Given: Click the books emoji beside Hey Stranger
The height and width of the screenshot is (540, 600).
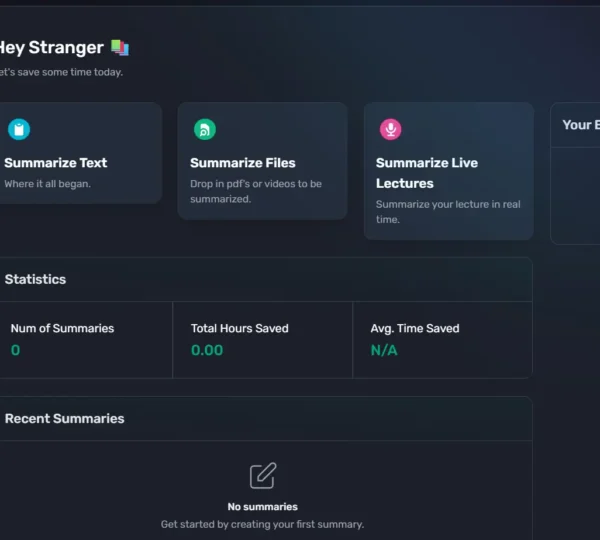Looking at the screenshot, I should 120,48.
